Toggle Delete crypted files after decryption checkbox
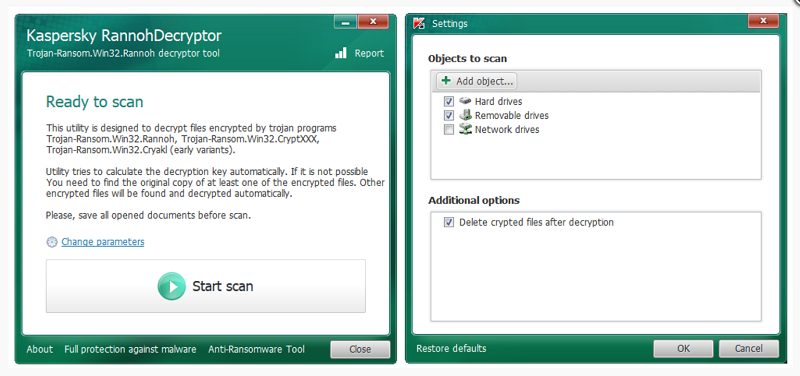The width and height of the screenshot is (800, 376). (449, 222)
